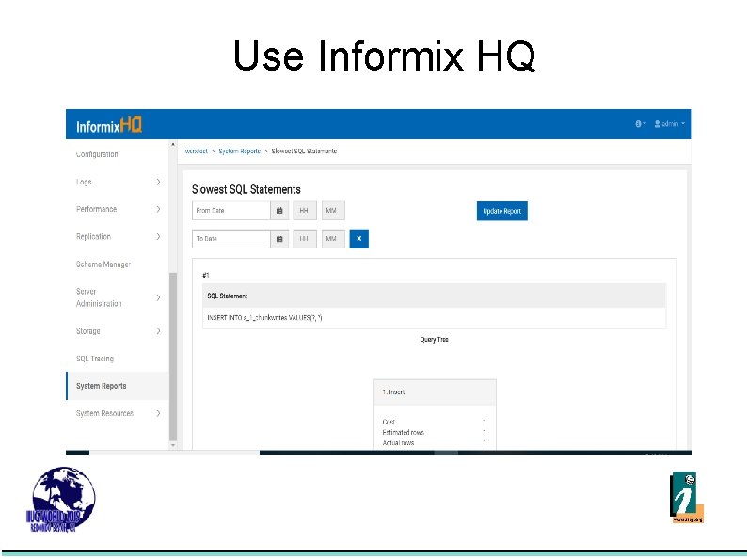Click the Query Tree label

tap(434, 340)
